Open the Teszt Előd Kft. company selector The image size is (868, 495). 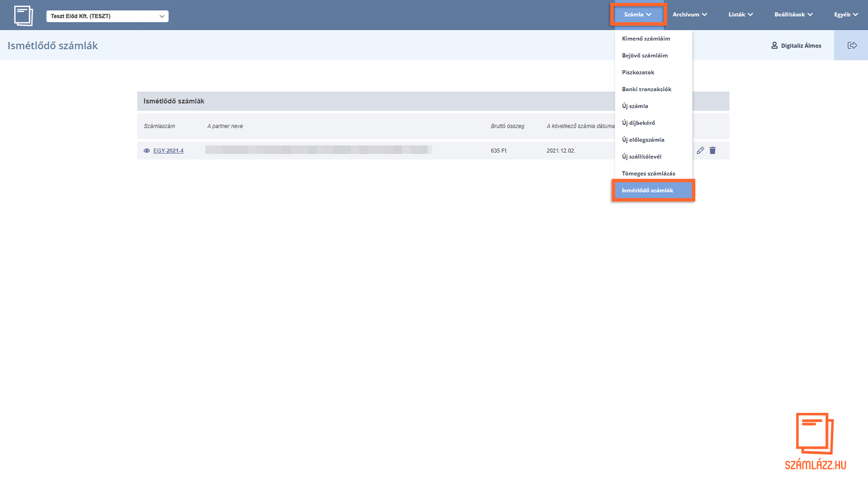click(107, 16)
